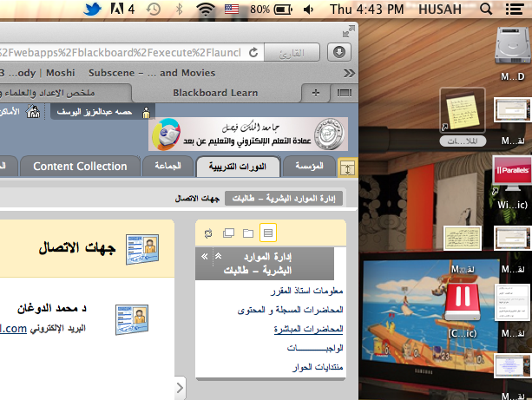Open the Time Machine menu bar icon
532x400 pixels.
coord(153,10)
